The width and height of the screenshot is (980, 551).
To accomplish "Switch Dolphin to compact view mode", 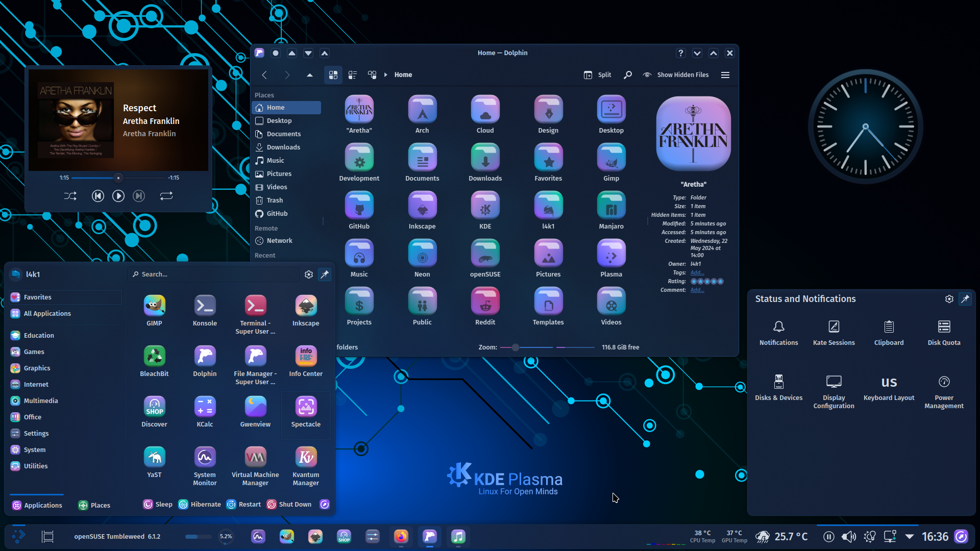I will click(x=352, y=75).
